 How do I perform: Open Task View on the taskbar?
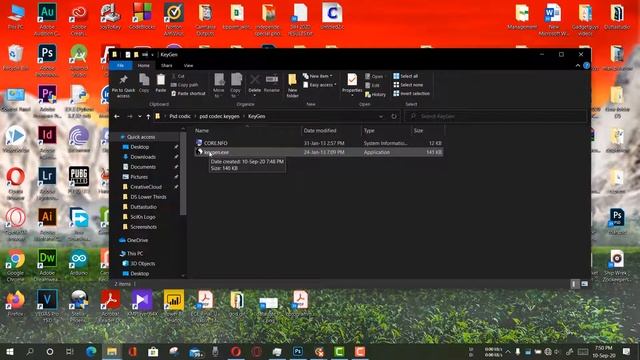pyautogui.click(x=69, y=351)
